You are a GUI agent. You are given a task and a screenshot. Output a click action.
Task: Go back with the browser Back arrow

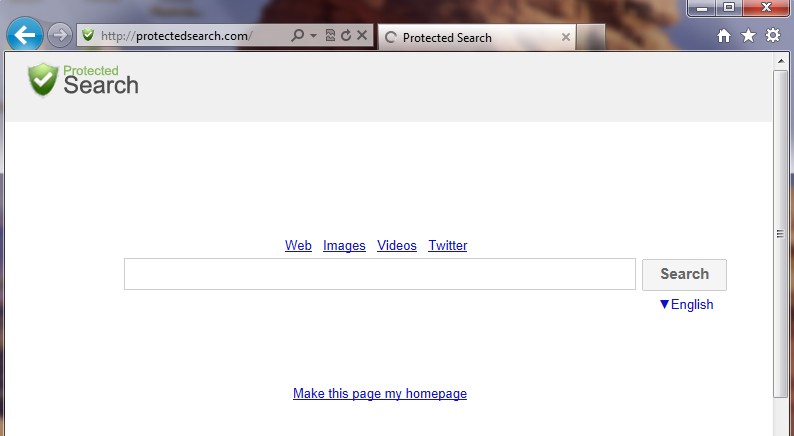pyautogui.click(x=24, y=35)
